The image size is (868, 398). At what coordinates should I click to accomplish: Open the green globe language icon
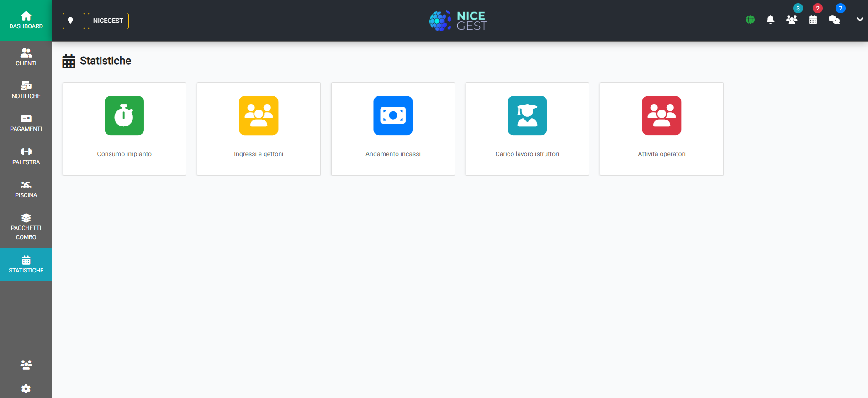click(750, 20)
